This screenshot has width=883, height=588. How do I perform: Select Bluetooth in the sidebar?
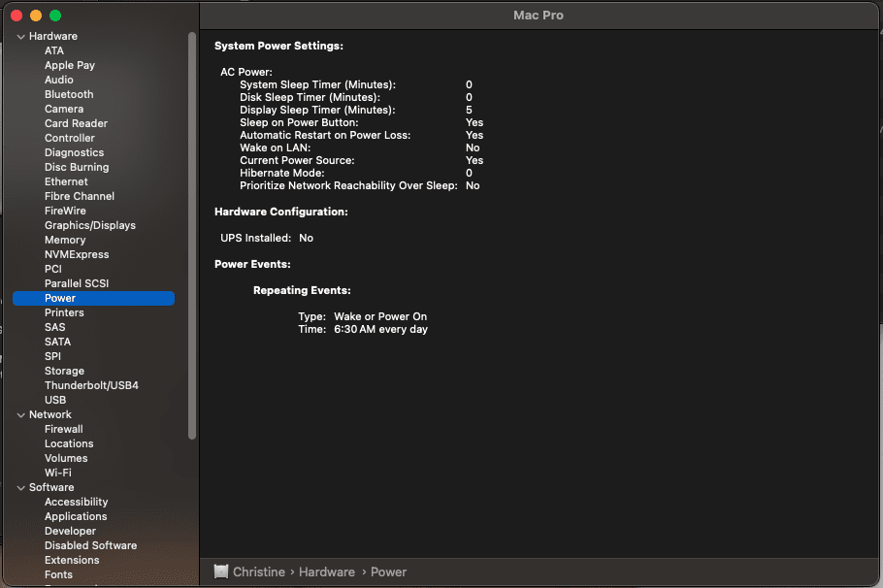pyautogui.click(x=69, y=94)
